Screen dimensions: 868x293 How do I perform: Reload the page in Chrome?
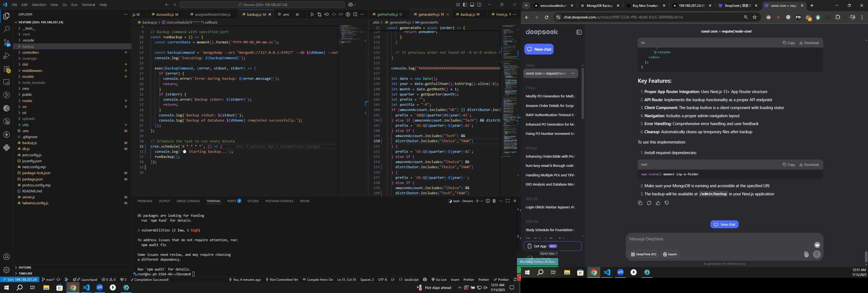pos(547,17)
